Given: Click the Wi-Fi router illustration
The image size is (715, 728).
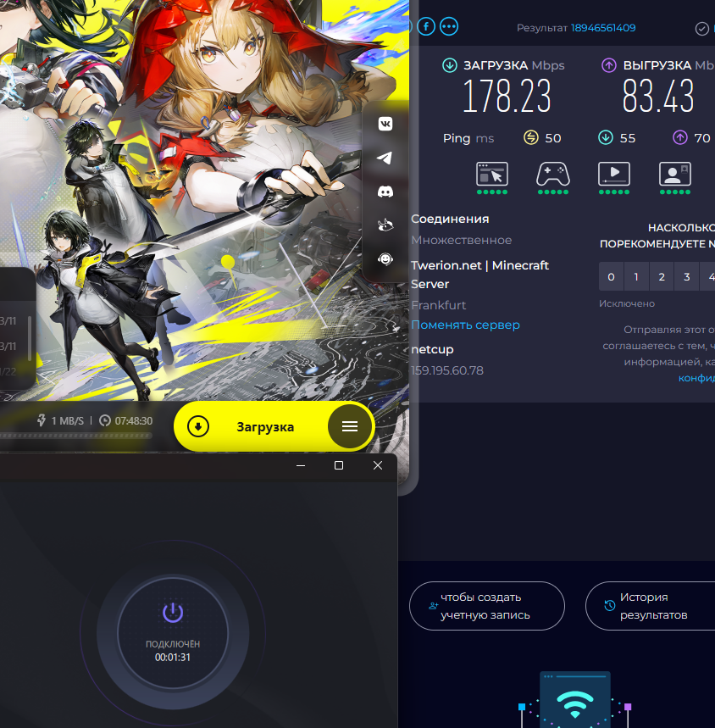Looking at the screenshot, I should pyautogui.click(x=575, y=700).
